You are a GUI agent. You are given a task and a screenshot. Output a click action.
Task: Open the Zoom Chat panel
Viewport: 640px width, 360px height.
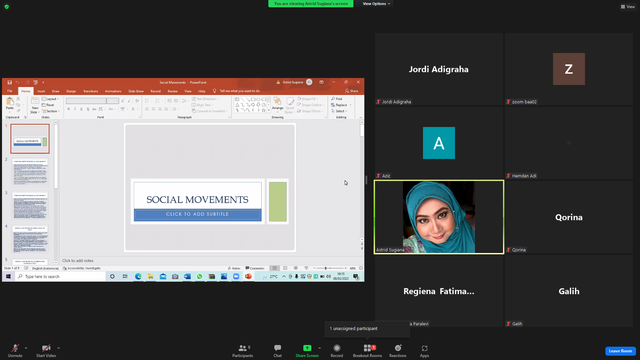(x=278, y=350)
